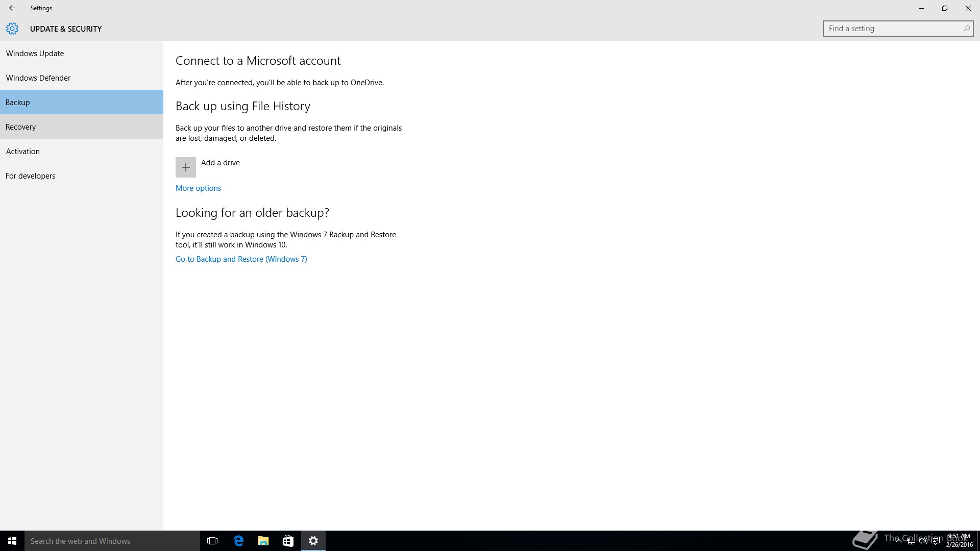Click the Settings gear taskbar icon
The width and height of the screenshot is (980, 551).
point(313,541)
